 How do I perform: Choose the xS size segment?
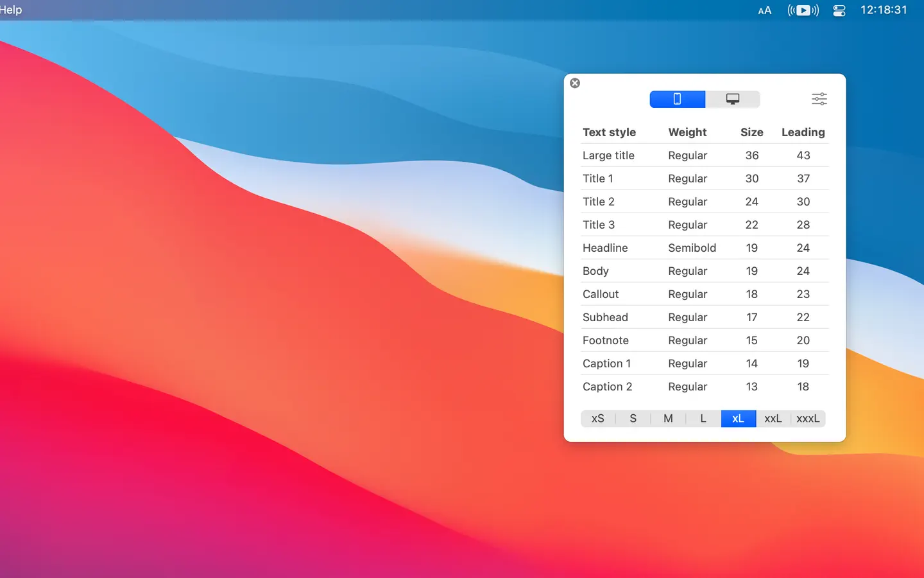pyautogui.click(x=598, y=419)
